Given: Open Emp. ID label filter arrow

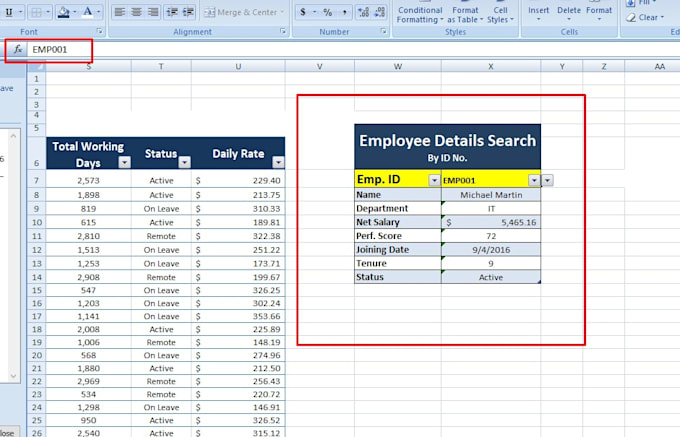Looking at the screenshot, I should 434,180.
